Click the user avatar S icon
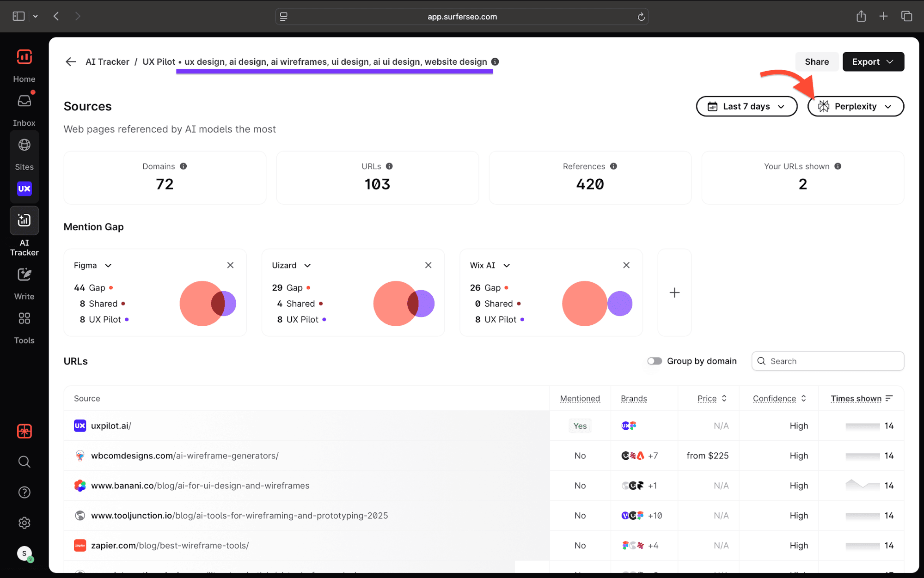 click(24, 553)
